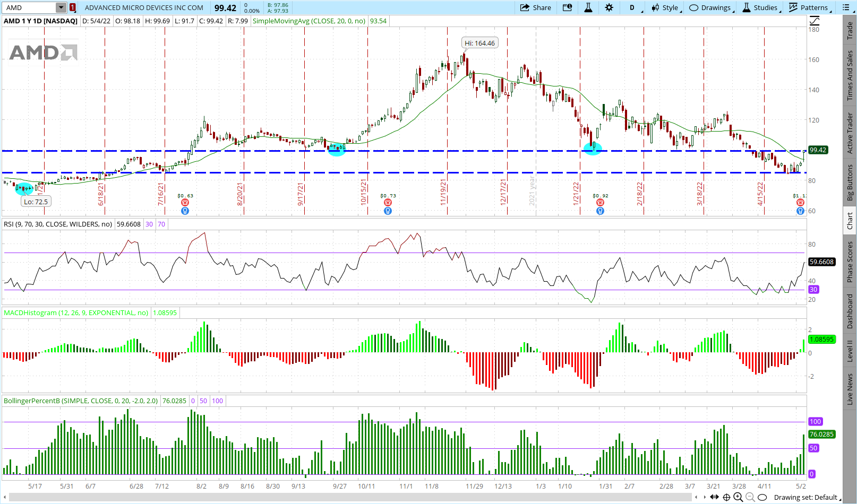Click the blue lightbulb icon near 10/15/21
Image resolution: width=857 pixels, height=504 pixels.
[388, 211]
